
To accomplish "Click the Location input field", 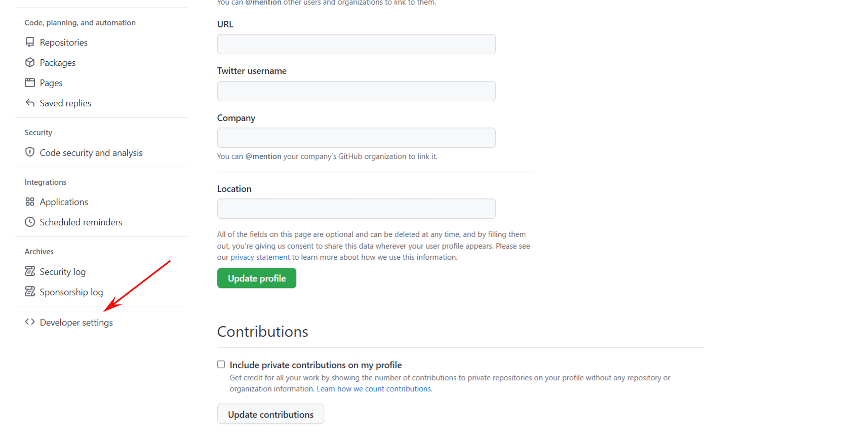I will point(356,209).
